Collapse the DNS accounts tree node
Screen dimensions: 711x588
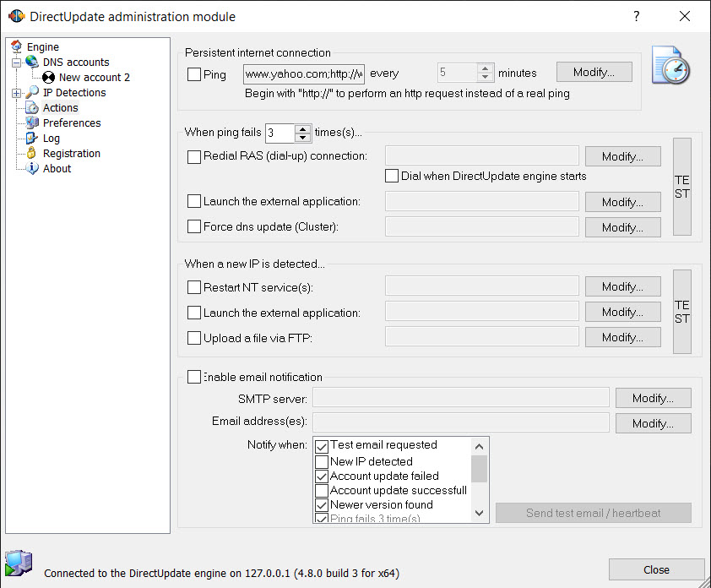click(16, 63)
